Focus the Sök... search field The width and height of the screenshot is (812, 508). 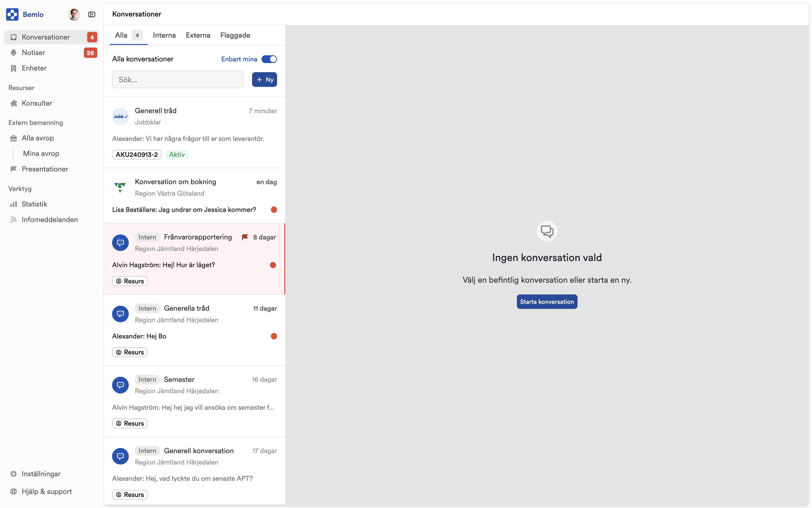point(178,80)
